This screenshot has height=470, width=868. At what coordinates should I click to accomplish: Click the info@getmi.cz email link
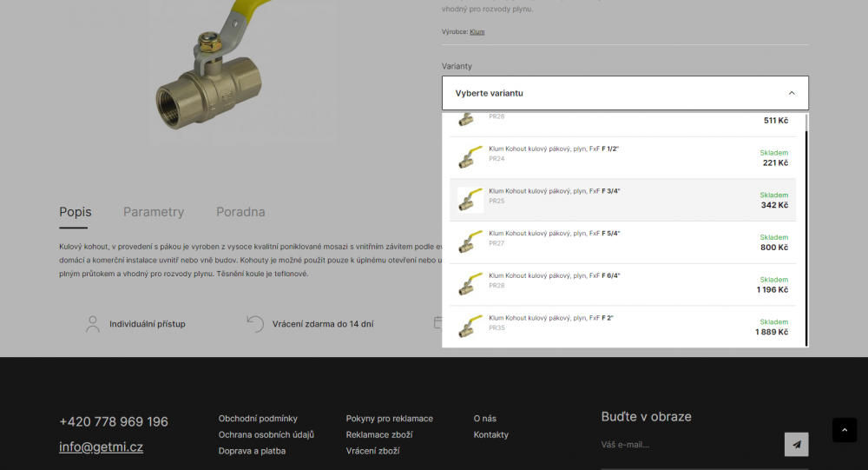pos(101,447)
